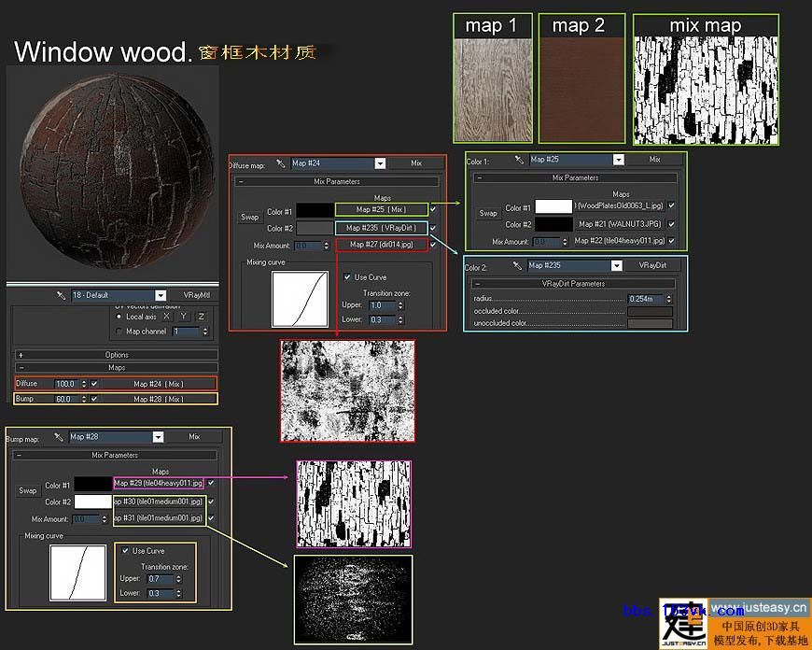Collapse the Maps rollout
Screen dimensions: 812x650
[x=116, y=368]
